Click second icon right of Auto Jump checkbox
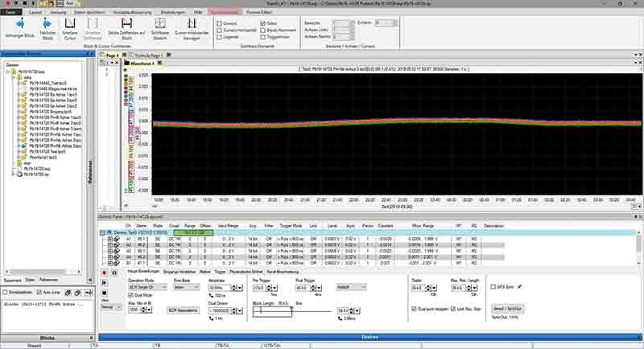 (x=78, y=293)
